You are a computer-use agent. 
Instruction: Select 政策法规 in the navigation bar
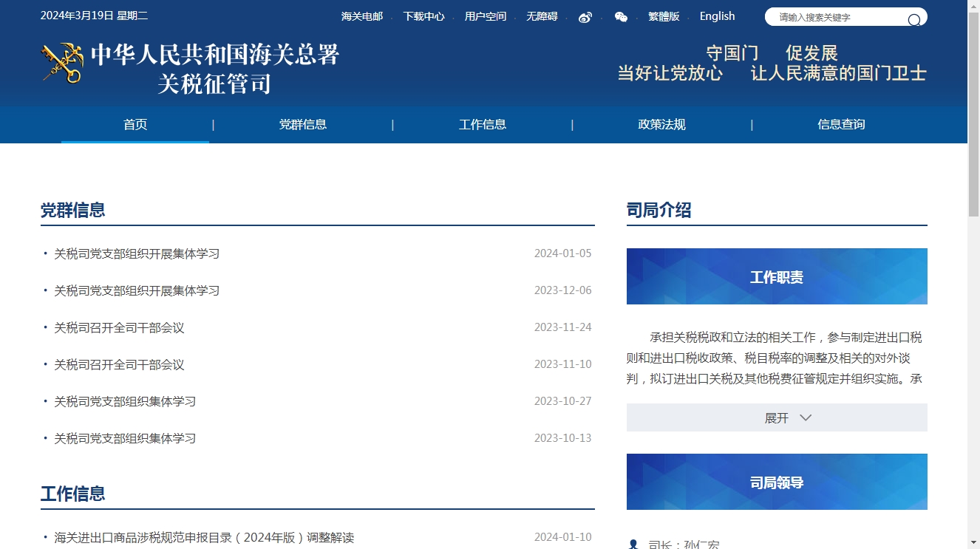pos(661,125)
